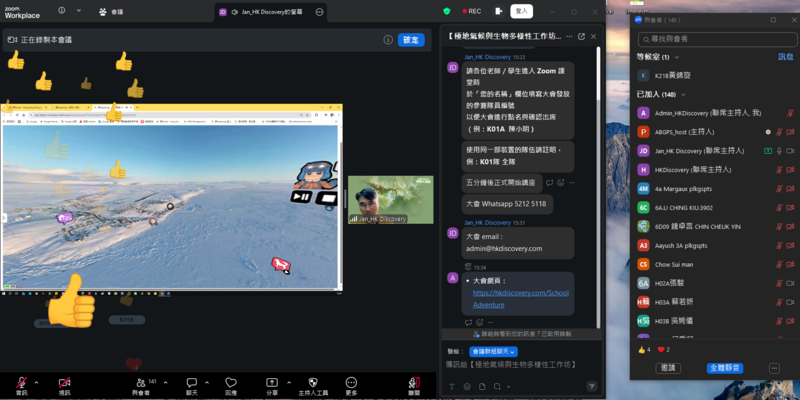Click the search participants (尋找與會者) field
Screen dimensions: 800x400
pyautogui.click(x=715, y=38)
